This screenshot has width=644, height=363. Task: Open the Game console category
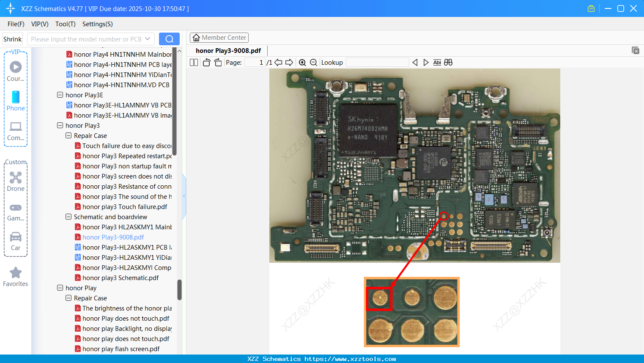[16, 212]
